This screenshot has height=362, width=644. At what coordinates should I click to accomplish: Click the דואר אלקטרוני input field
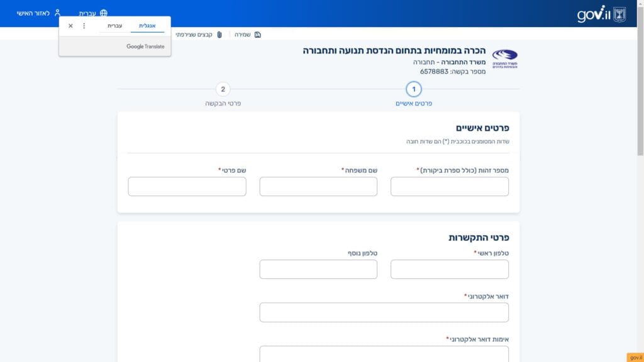384,312
